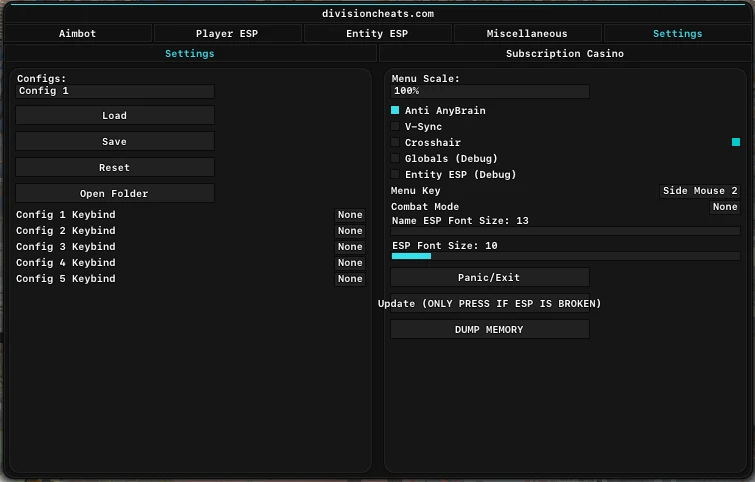
Task: Select the top-level Settings tab
Action: (x=677, y=34)
